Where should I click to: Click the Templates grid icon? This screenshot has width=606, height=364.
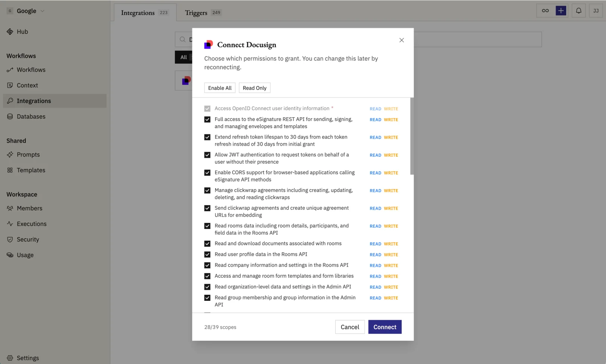click(x=10, y=170)
